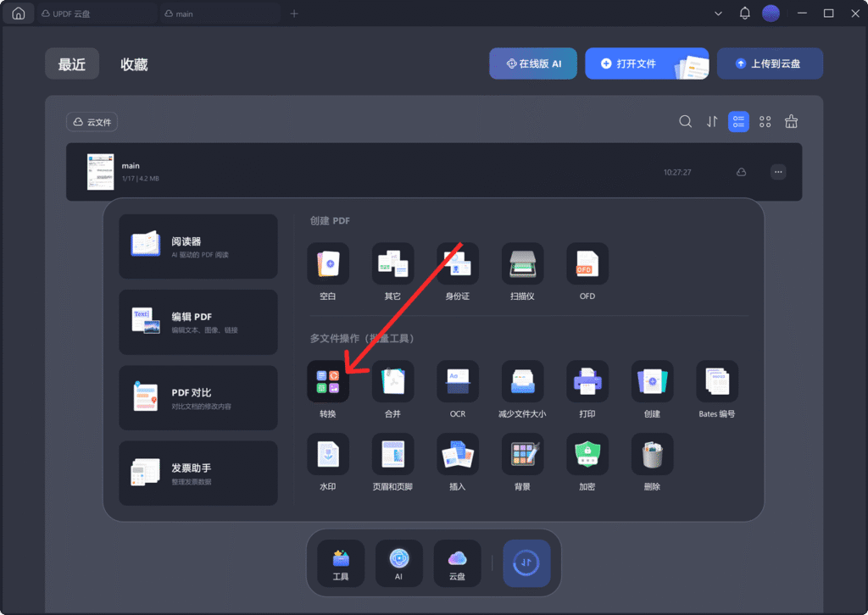This screenshot has height=615, width=868.
Task: Select the 合并 (Merge) tool icon
Action: [x=392, y=382]
